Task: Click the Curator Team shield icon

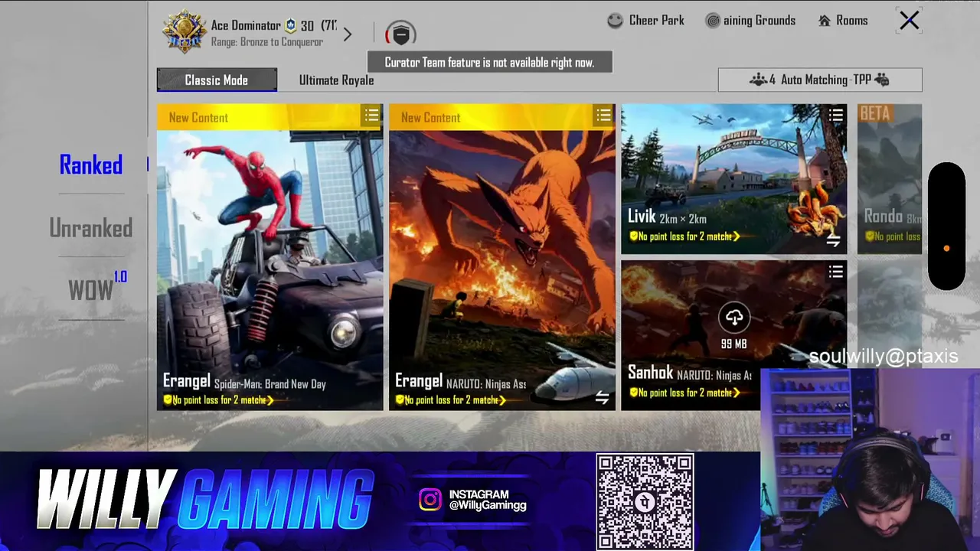Action: pyautogui.click(x=400, y=34)
